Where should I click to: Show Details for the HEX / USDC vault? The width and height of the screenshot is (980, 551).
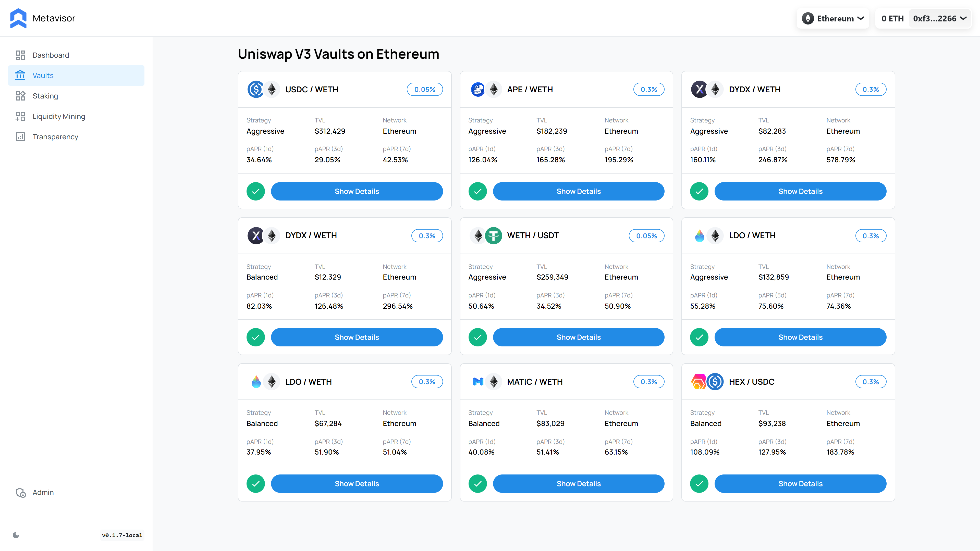800,484
